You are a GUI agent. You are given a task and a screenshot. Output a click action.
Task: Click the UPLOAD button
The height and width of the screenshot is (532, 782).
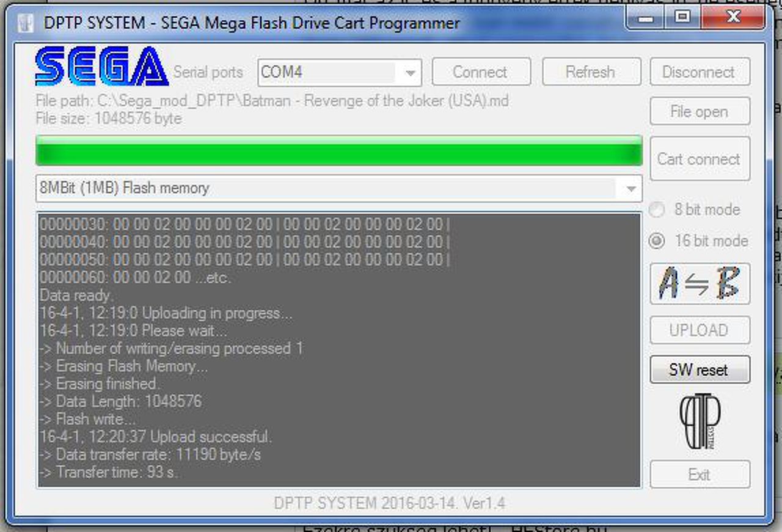pyautogui.click(x=700, y=330)
